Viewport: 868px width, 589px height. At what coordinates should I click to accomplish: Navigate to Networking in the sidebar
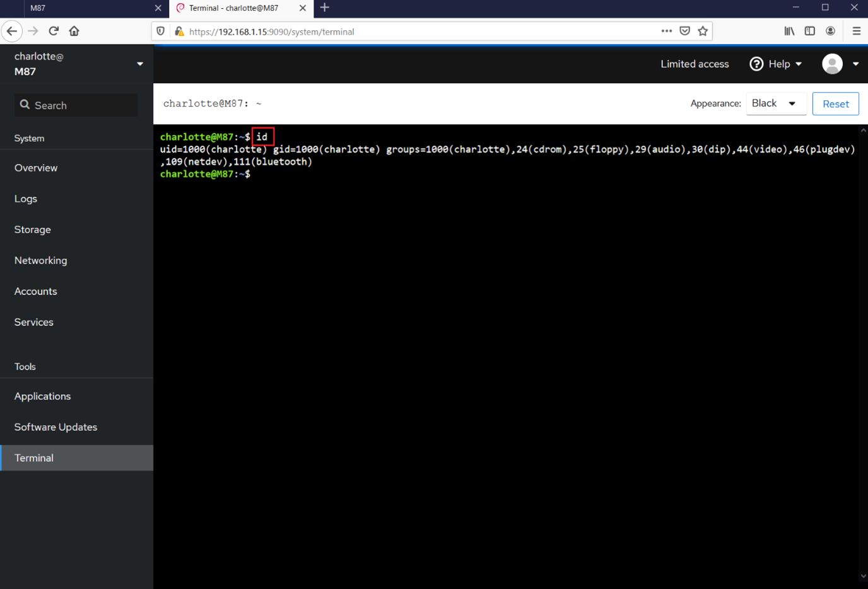pyautogui.click(x=40, y=260)
